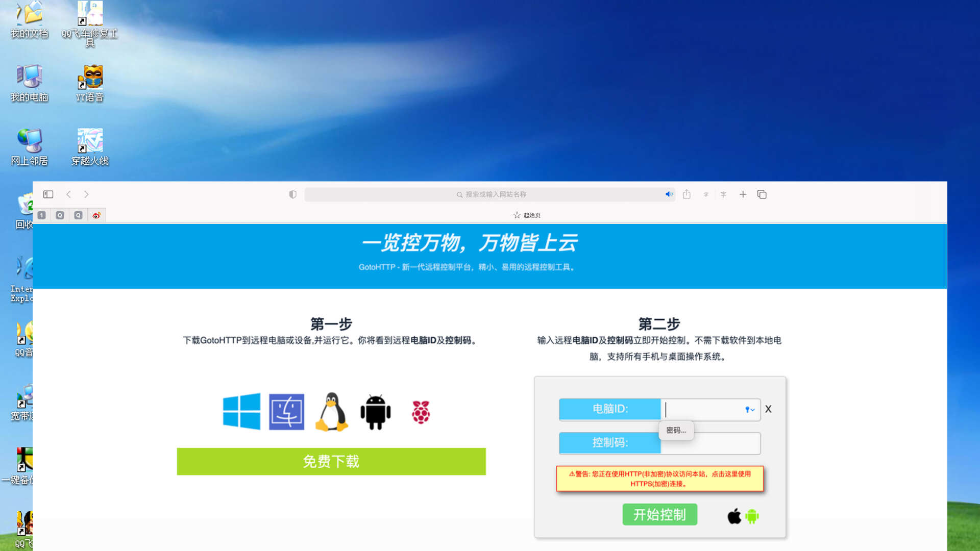Switch to the Weibo pinned tab
This screenshot has height=551, width=980.
coord(96,215)
